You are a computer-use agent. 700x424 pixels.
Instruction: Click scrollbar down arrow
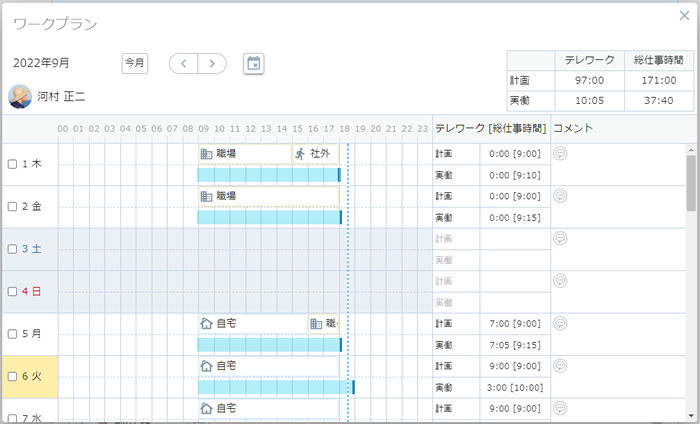coord(691,415)
